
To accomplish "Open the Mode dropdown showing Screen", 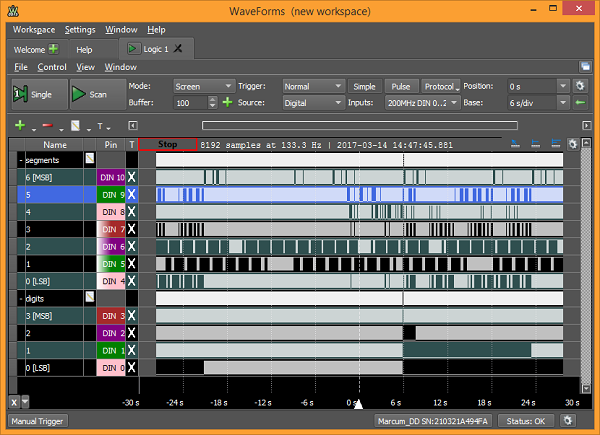I will [203, 86].
